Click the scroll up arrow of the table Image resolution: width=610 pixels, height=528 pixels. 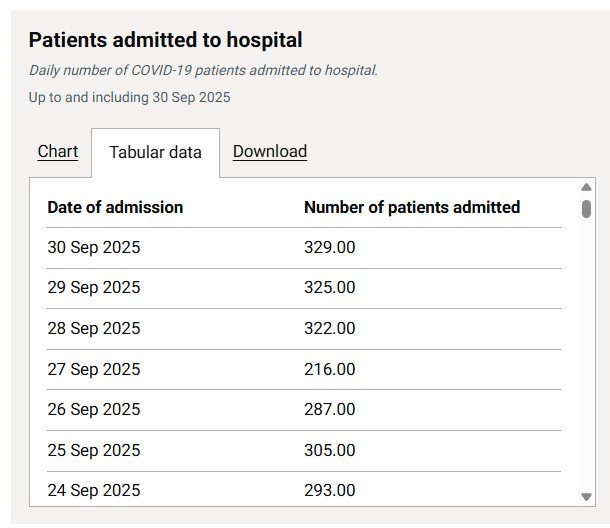tap(586, 187)
